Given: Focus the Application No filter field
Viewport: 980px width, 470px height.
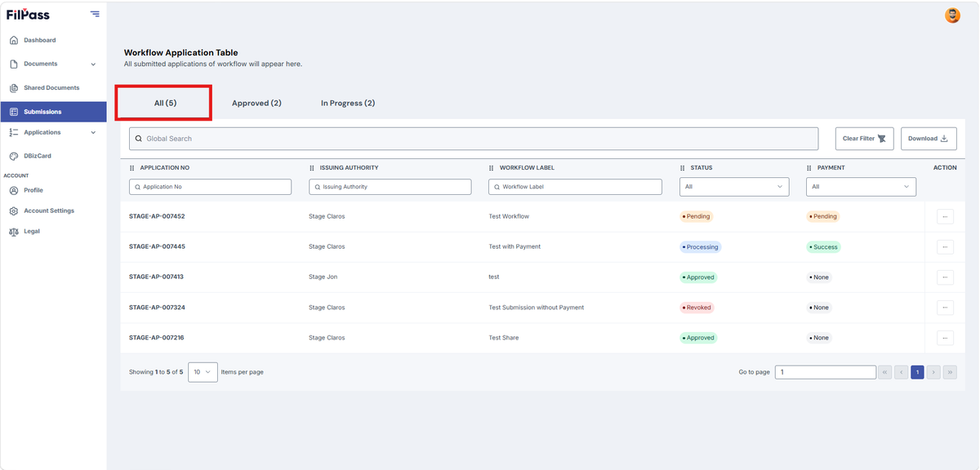Looking at the screenshot, I should point(210,187).
